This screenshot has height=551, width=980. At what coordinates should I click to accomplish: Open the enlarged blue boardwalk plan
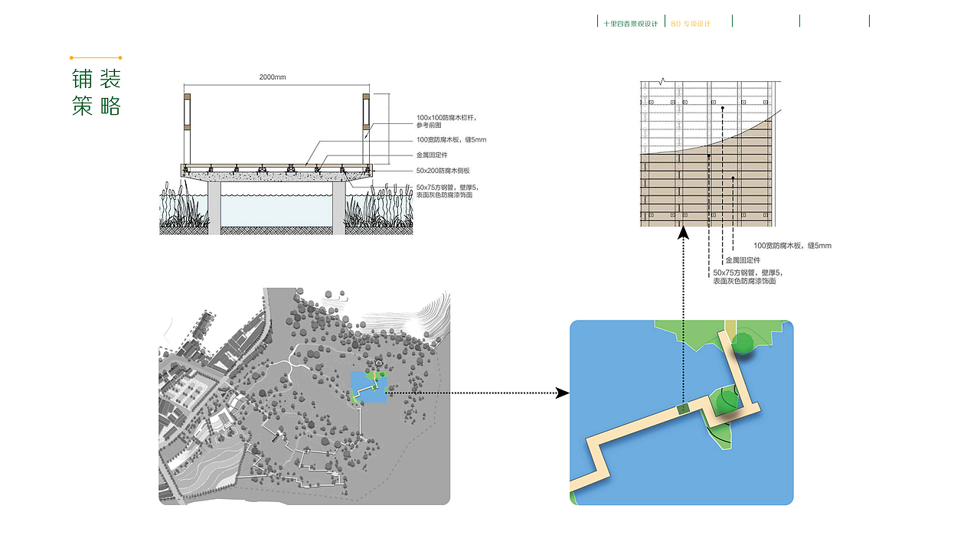pos(681,412)
